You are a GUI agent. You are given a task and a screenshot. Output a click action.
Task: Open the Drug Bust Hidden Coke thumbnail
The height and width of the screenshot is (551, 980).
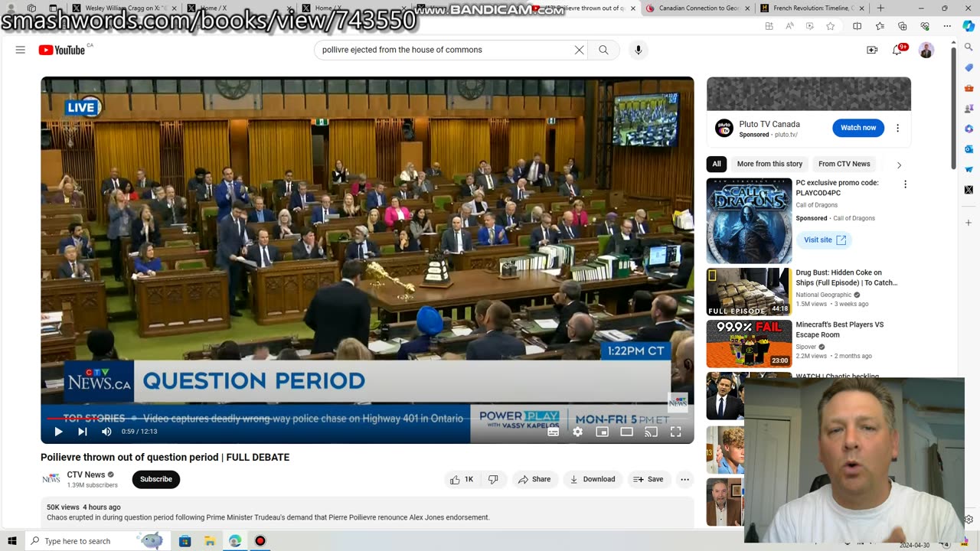[749, 292]
